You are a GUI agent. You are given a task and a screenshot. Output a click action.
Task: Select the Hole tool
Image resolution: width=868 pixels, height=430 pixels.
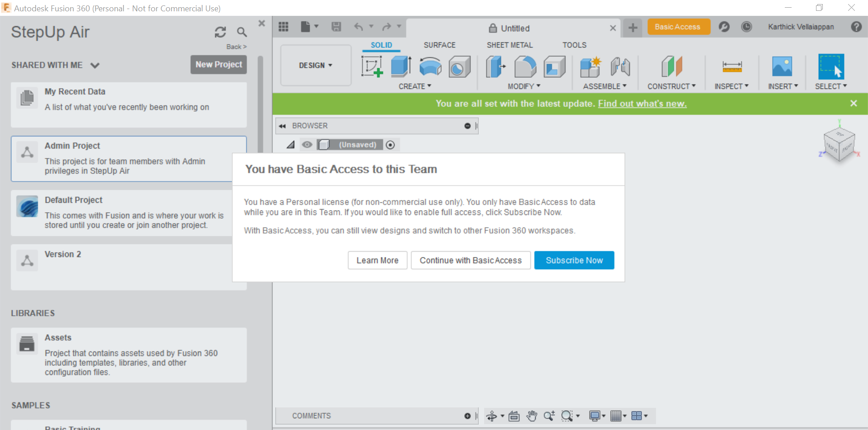coord(459,67)
